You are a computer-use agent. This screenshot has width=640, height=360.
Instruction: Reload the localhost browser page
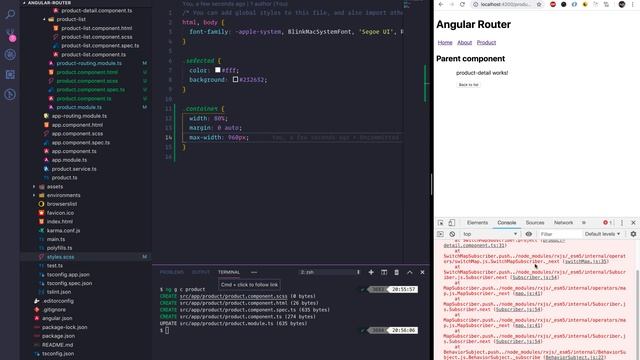(462, 4)
